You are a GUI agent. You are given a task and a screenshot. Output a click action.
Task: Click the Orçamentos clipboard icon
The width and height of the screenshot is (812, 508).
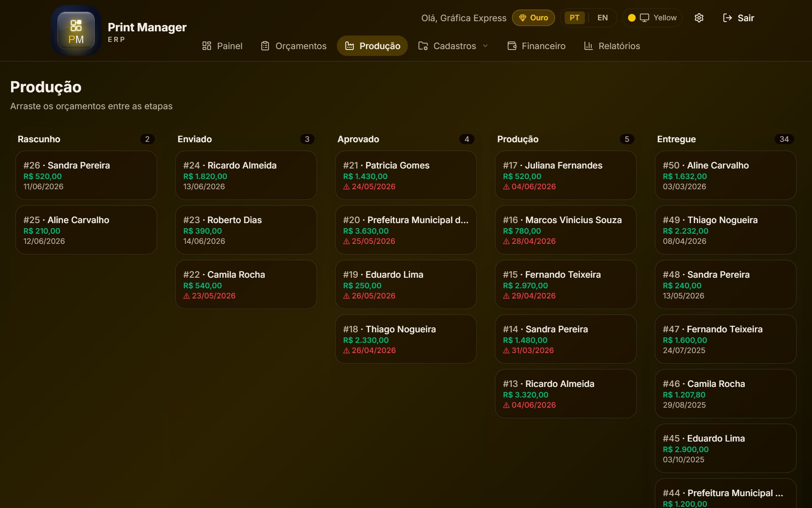click(x=265, y=46)
